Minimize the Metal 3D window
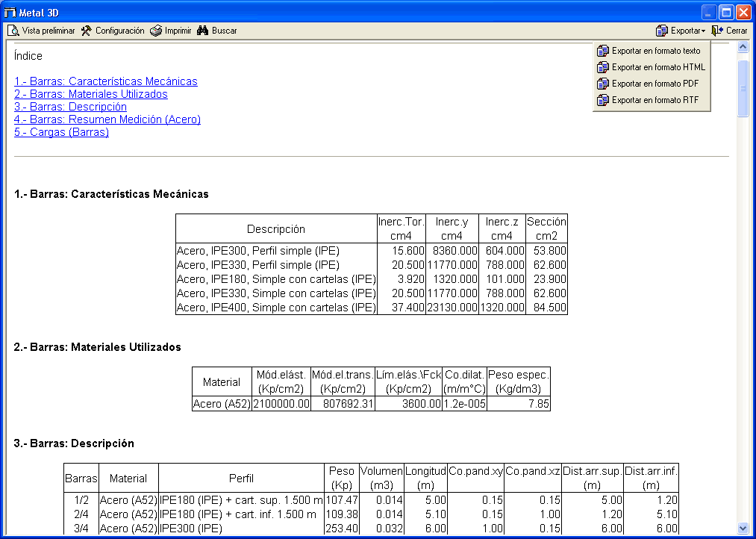This screenshot has height=539, width=756. [x=709, y=13]
